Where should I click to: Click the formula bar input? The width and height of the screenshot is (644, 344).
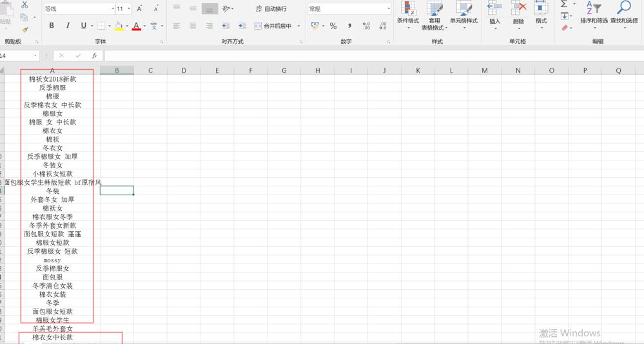[x=374, y=55]
